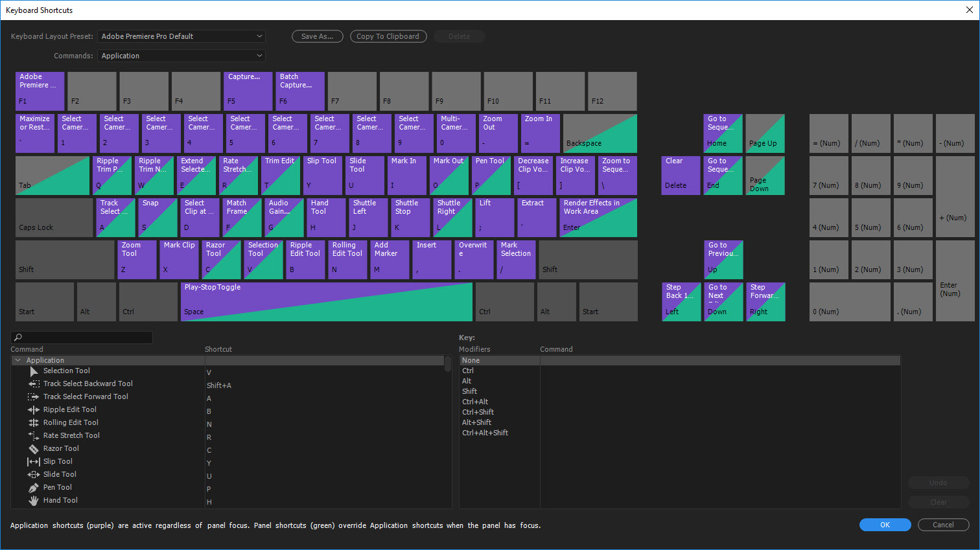Click Copy To Clipboard button
Viewport: 980px width, 550px height.
pos(388,36)
